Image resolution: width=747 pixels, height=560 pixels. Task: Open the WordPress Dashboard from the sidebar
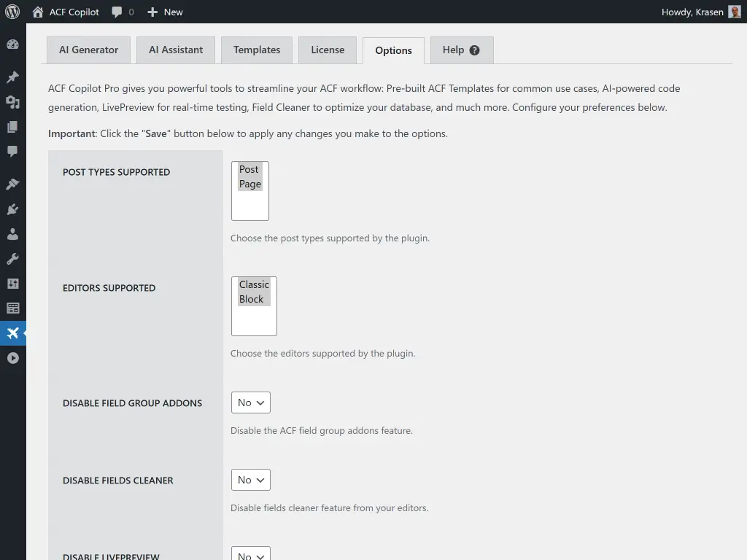click(x=13, y=44)
